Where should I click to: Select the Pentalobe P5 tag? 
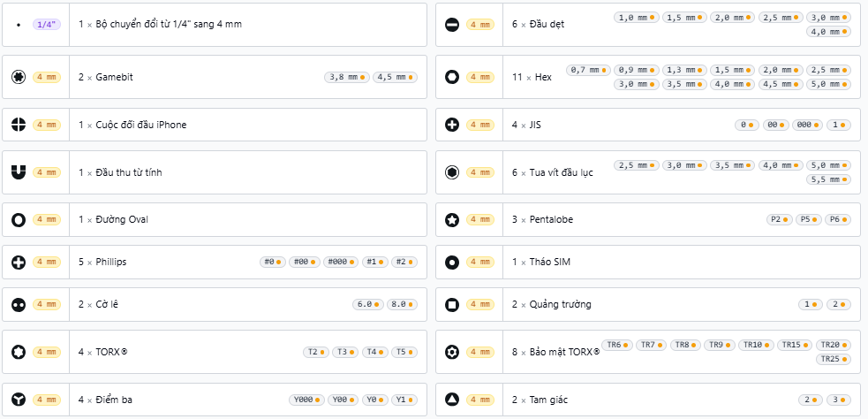pyautogui.click(x=810, y=219)
